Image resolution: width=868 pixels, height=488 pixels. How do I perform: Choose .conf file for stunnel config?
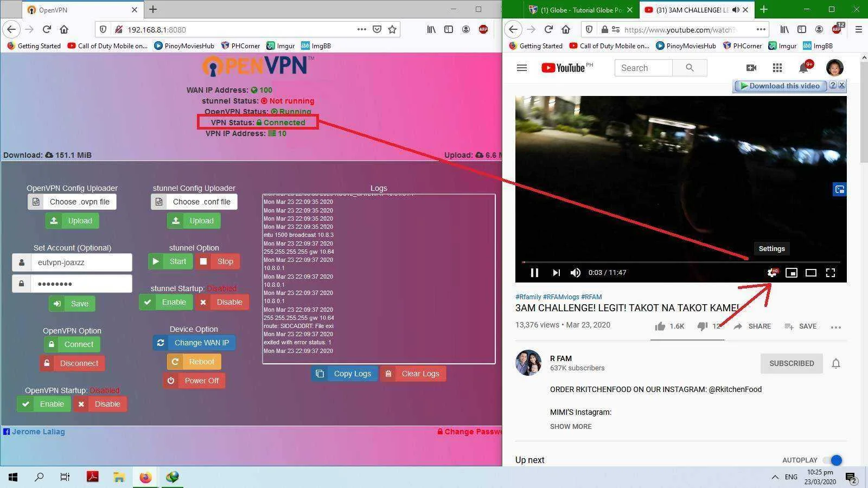pos(194,202)
